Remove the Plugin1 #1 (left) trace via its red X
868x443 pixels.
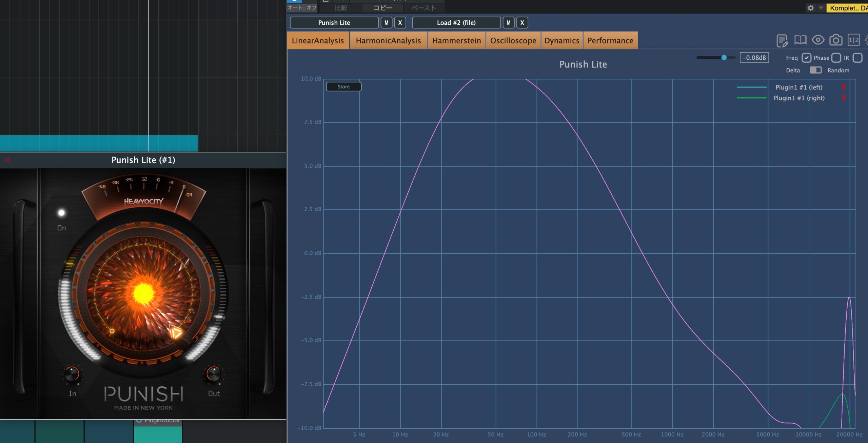point(844,87)
